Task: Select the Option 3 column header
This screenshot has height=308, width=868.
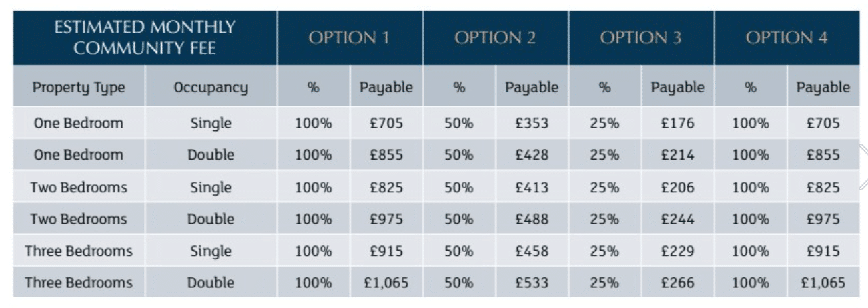Action: coord(640,38)
